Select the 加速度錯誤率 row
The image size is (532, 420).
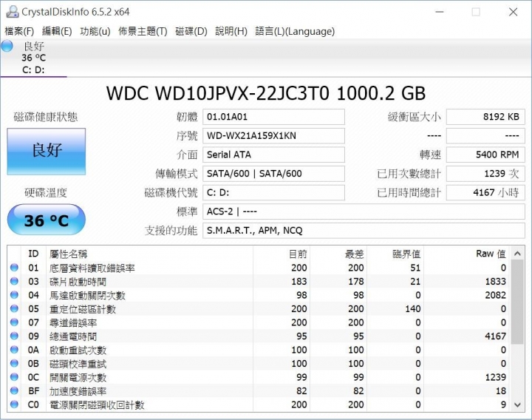point(259,391)
